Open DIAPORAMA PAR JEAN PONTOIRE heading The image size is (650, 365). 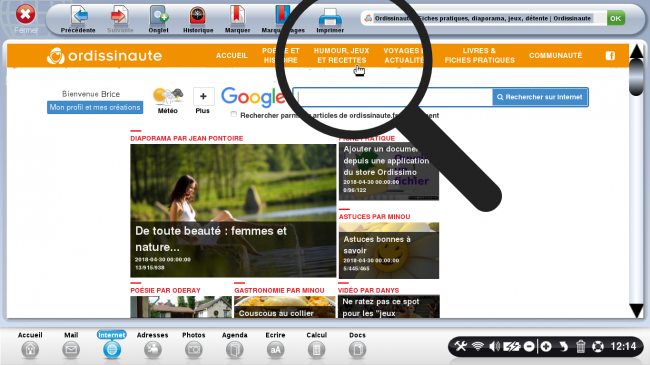187,139
